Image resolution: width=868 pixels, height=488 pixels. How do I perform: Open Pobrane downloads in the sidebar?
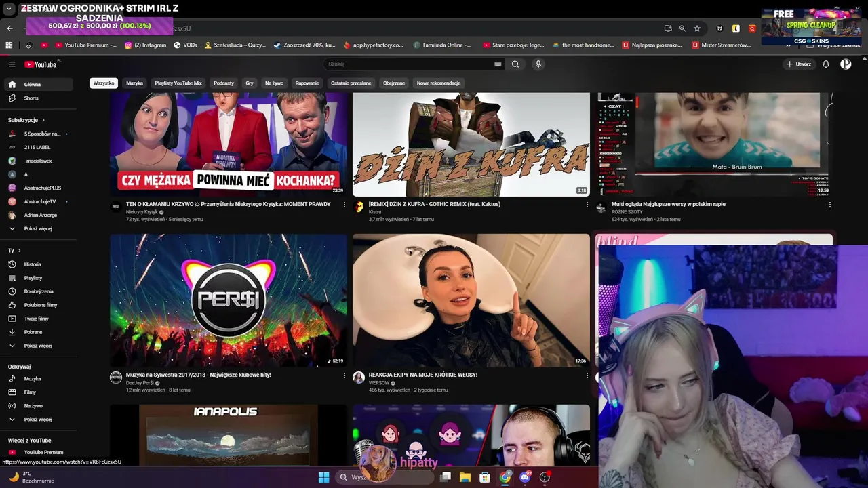[x=37, y=332]
